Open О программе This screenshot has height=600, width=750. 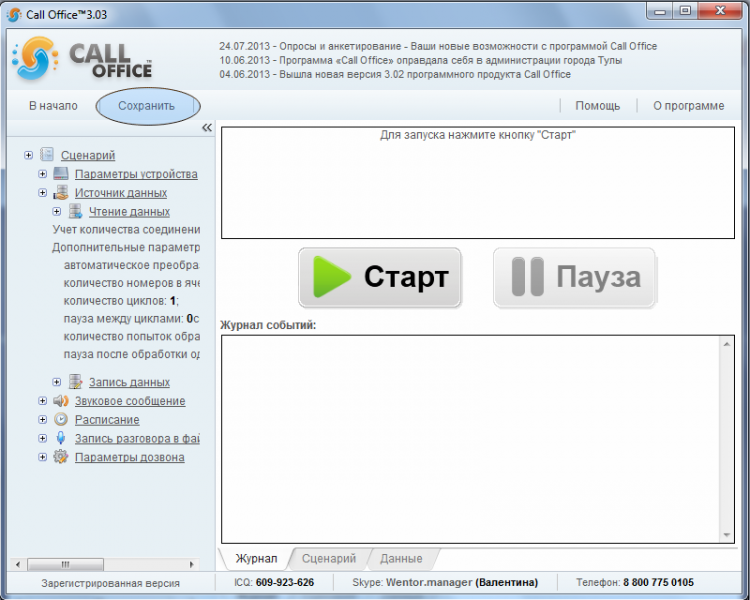pyautogui.click(x=688, y=106)
